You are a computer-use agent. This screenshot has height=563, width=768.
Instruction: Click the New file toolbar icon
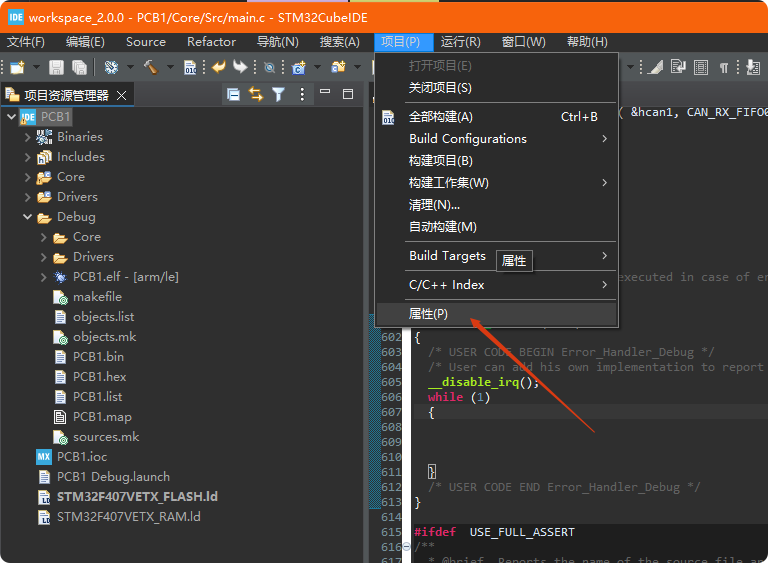[17, 67]
